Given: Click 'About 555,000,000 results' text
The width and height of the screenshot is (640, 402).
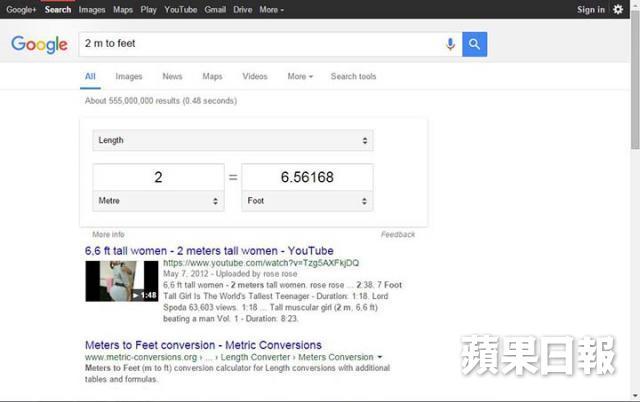Looking at the screenshot, I should click(161, 101).
